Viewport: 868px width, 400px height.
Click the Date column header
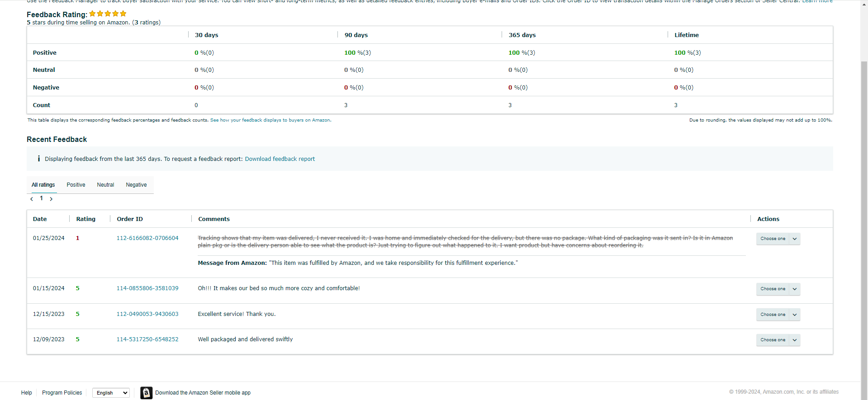click(x=40, y=219)
